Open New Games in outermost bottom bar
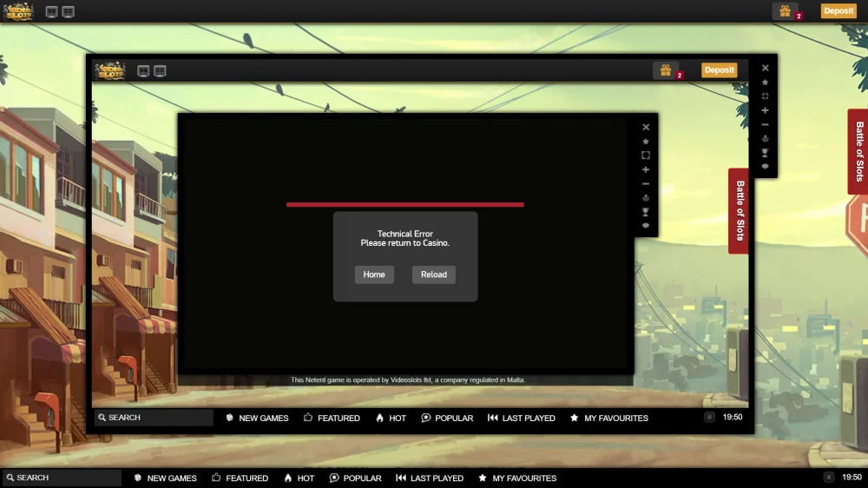Screen dimensions: 868x488 [x=165, y=478]
